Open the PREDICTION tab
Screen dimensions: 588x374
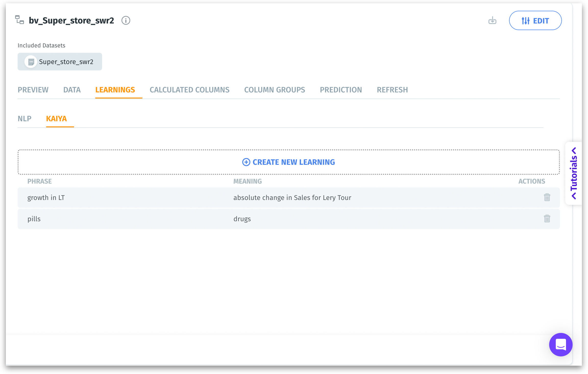click(x=341, y=90)
